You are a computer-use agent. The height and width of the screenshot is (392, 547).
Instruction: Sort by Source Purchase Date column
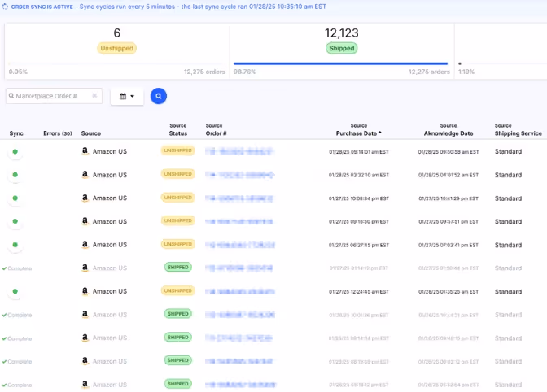(x=359, y=129)
